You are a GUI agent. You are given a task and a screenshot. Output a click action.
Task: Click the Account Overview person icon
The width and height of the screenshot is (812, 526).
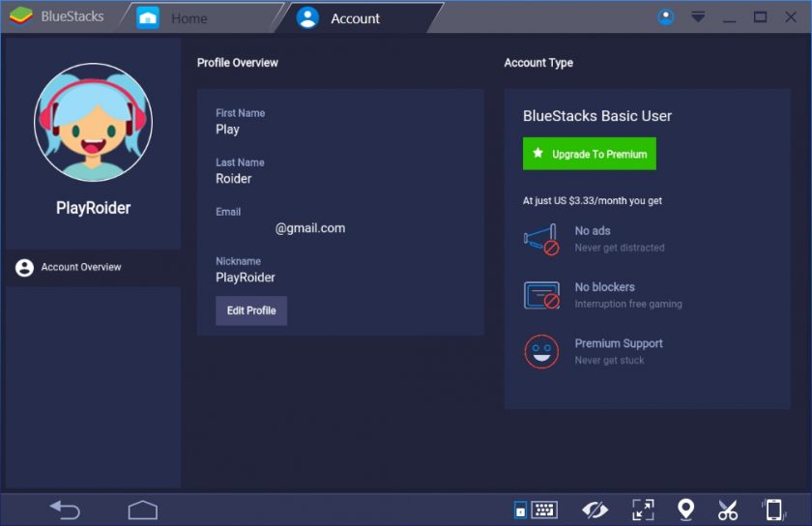24,268
